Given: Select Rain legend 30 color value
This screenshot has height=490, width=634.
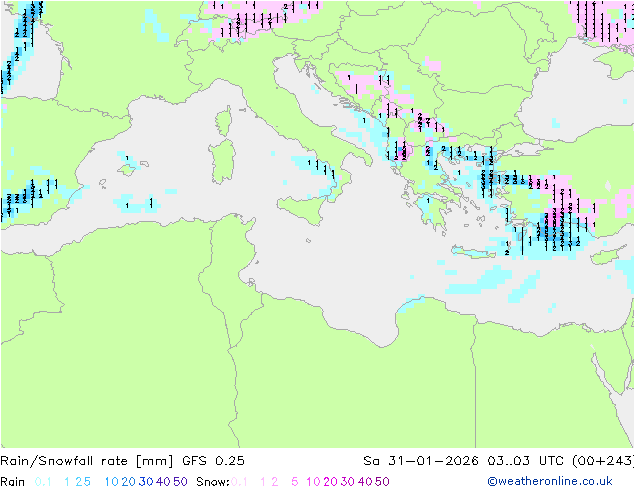Looking at the screenshot, I should pos(146,482).
